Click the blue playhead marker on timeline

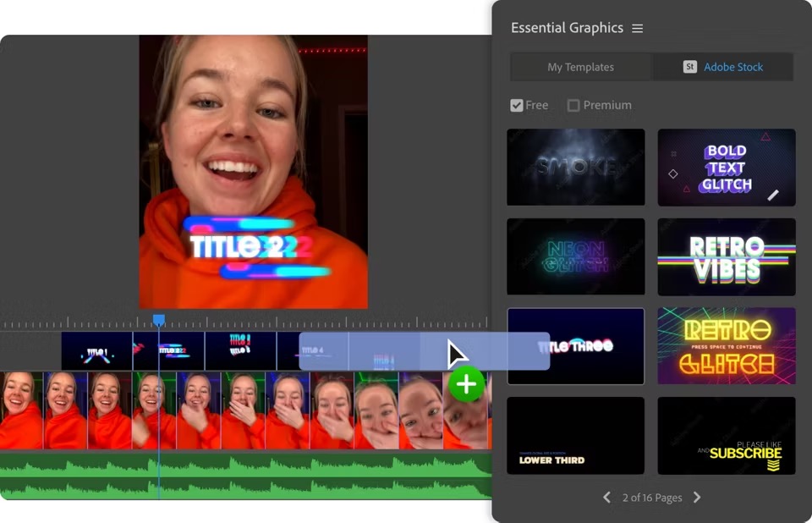[159, 320]
